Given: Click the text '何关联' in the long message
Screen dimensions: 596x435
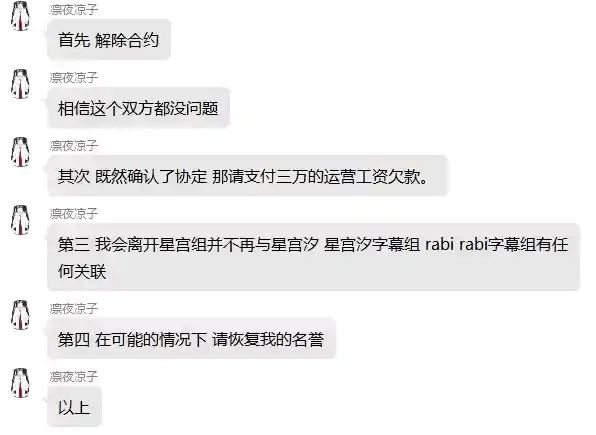Looking at the screenshot, I should tap(82, 271).
